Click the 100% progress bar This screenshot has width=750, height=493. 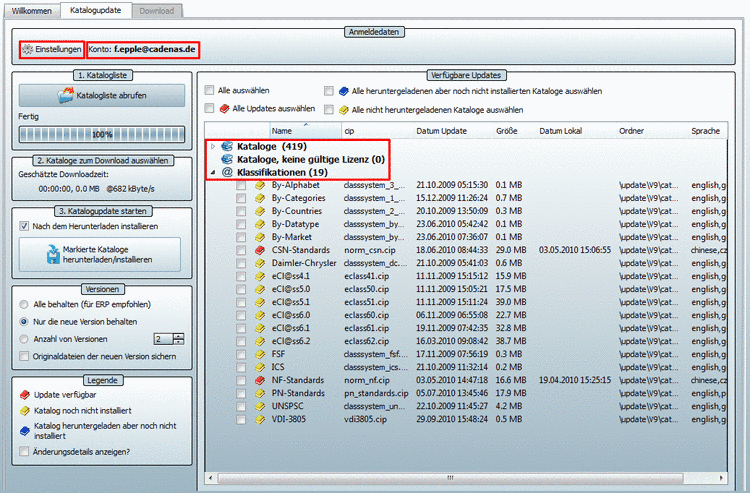[x=102, y=134]
